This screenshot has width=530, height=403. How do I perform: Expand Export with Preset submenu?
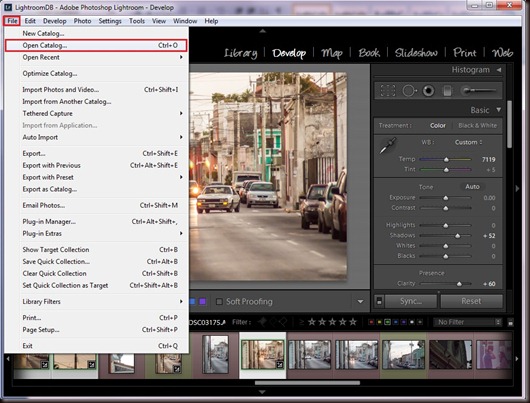pyautogui.click(x=96, y=177)
